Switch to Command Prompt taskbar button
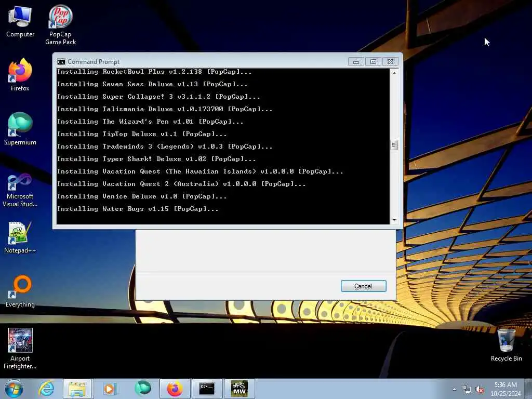This screenshot has width=532, height=399. point(207,389)
